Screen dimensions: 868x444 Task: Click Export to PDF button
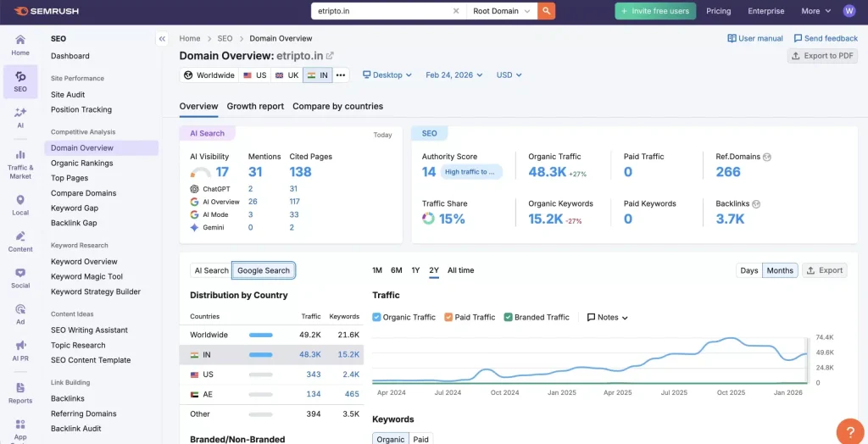822,56
